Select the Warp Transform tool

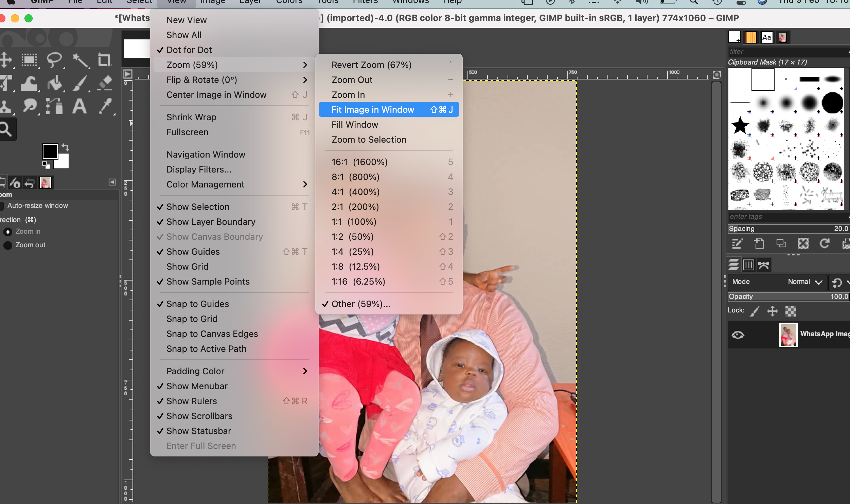pyautogui.click(x=29, y=83)
